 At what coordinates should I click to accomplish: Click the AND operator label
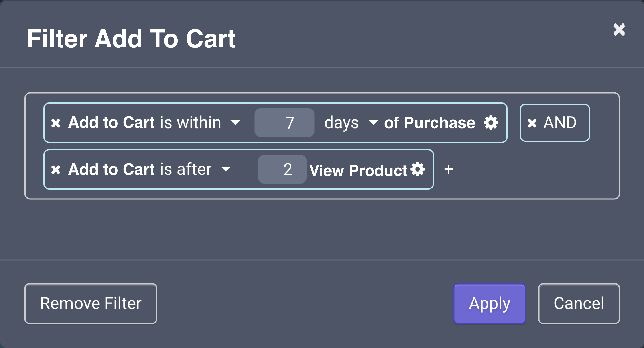560,123
